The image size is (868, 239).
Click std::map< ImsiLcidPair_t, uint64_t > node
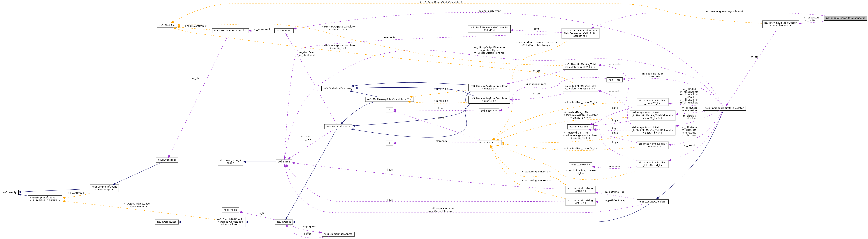coord(652,145)
